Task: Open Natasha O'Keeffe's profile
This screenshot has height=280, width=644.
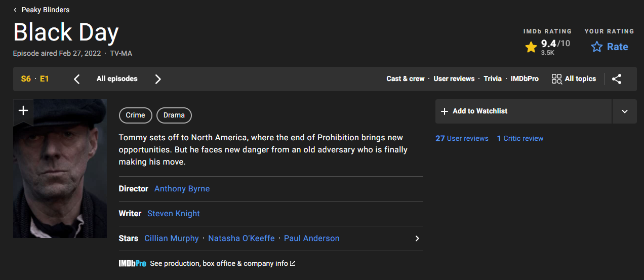Action: pyautogui.click(x=241, y=238)
